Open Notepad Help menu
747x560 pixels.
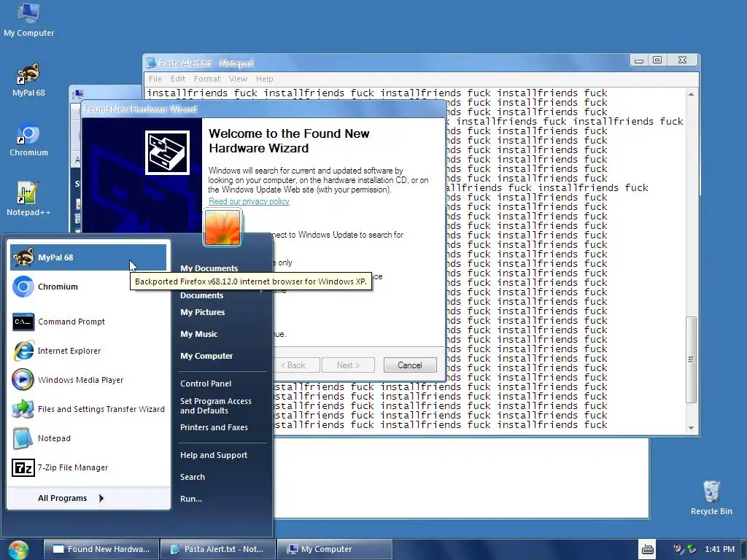click(x=264, y=79)
